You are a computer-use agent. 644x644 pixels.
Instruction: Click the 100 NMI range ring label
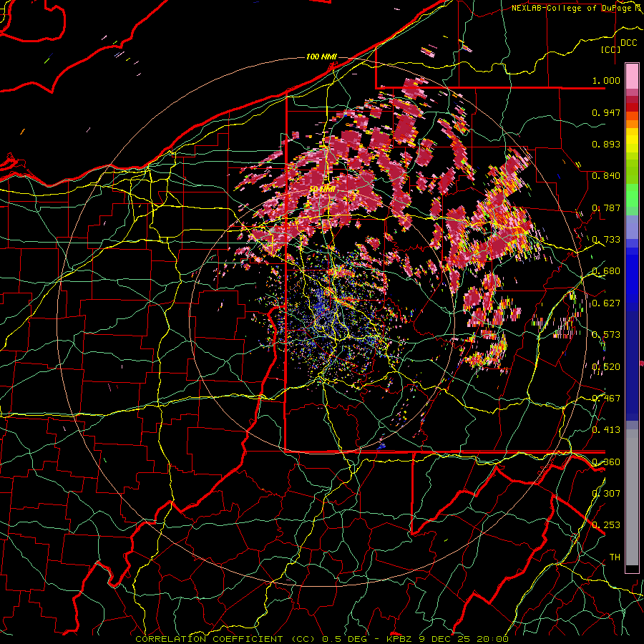coord(321,57)
